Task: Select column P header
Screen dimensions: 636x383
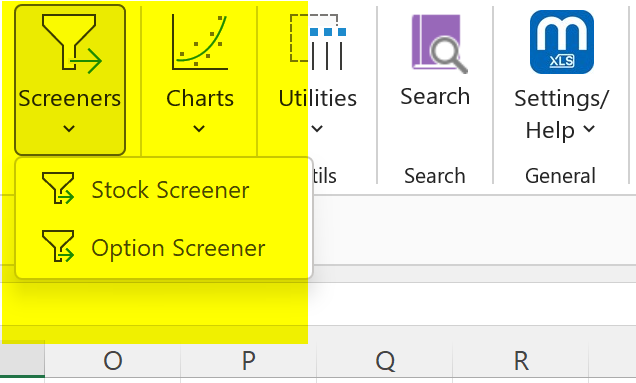Action: [x=249, y=361]
